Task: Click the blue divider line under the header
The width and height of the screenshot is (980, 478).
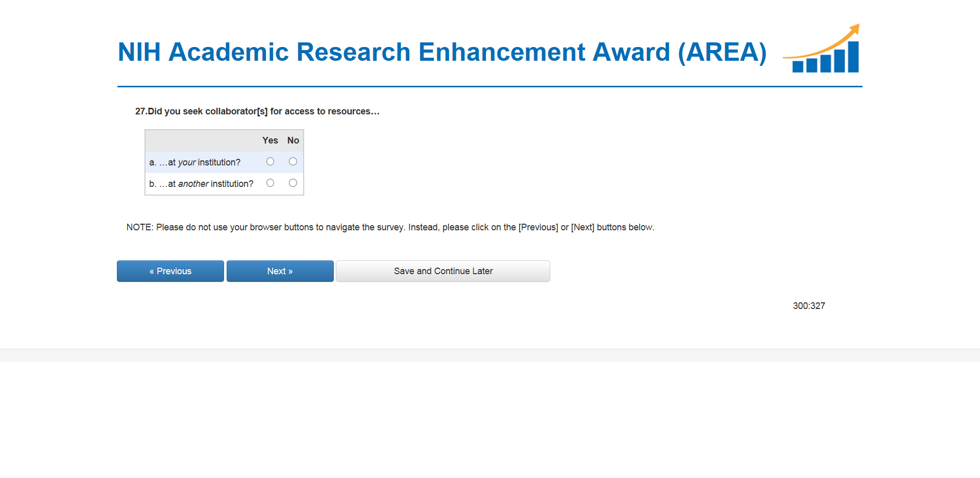Action: tap(489, 87)
